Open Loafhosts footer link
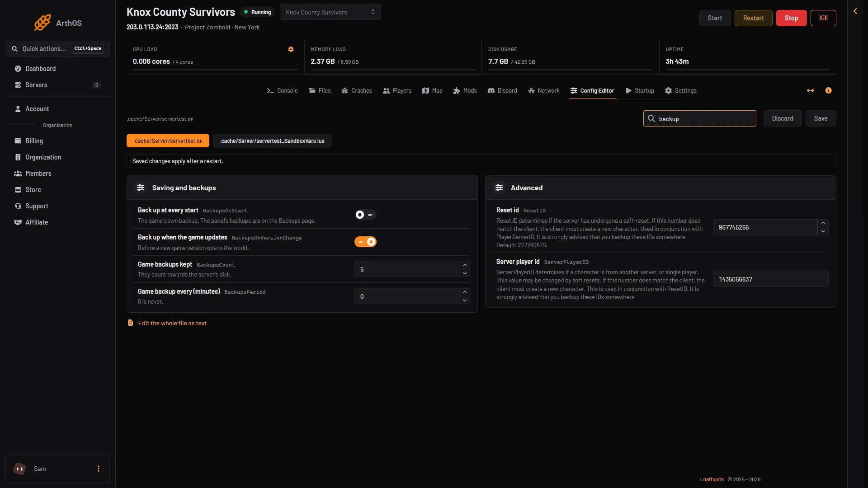This screenshot has height=488, width=868. 712,479
